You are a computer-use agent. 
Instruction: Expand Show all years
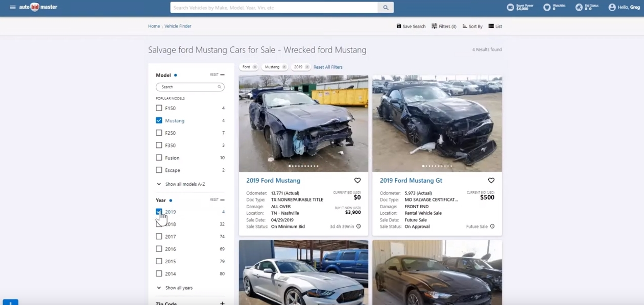(174, 288)
